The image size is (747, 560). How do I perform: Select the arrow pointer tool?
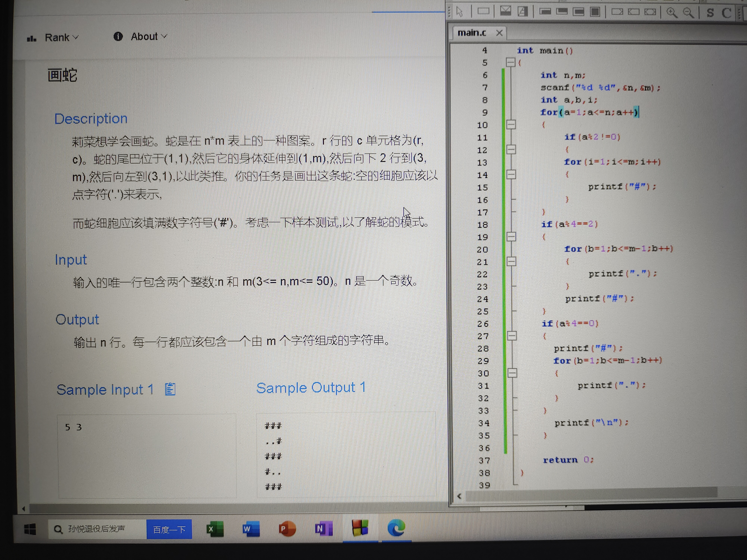click(459, 12)
